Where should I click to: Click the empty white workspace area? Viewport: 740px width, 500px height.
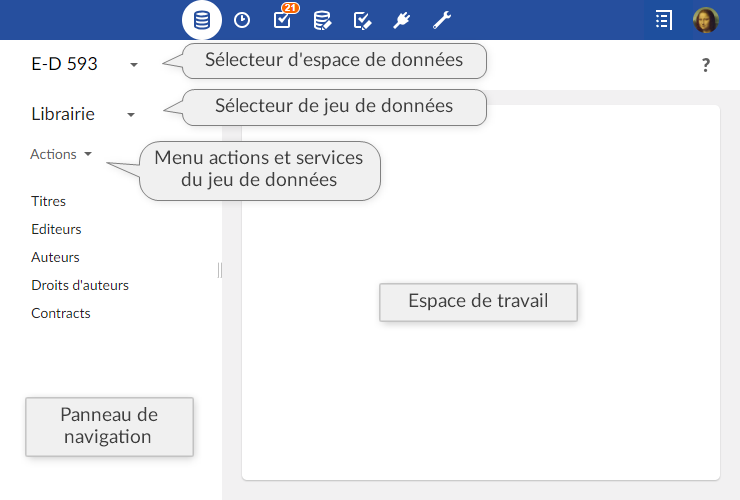480,400
